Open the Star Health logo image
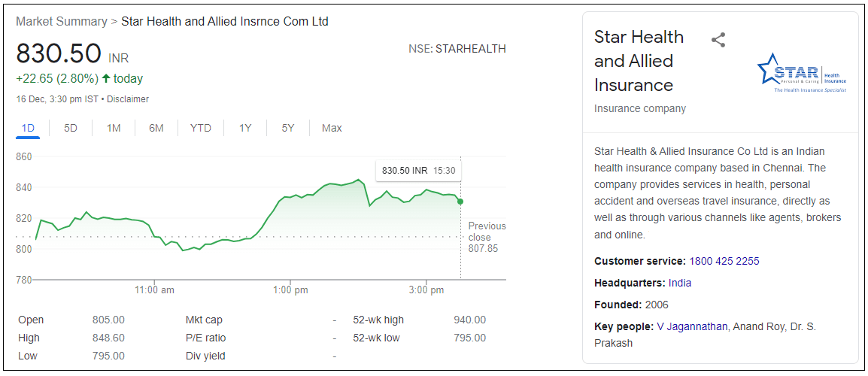 [x=802, y=72]
